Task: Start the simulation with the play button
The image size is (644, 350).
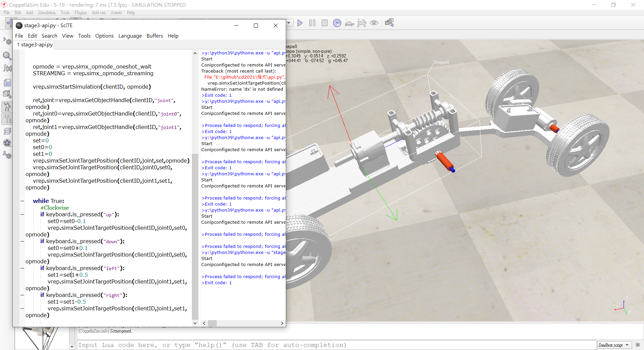Action: [300, 23]
